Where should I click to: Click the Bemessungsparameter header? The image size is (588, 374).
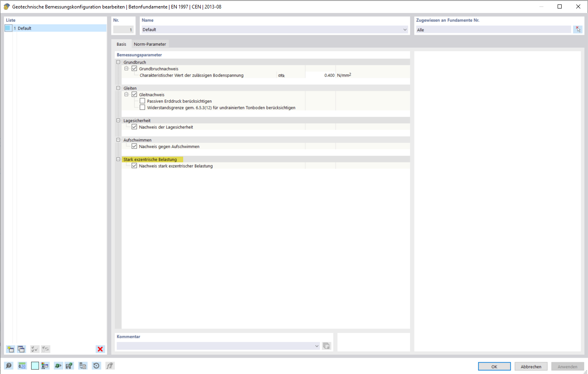tap(139, 55)
